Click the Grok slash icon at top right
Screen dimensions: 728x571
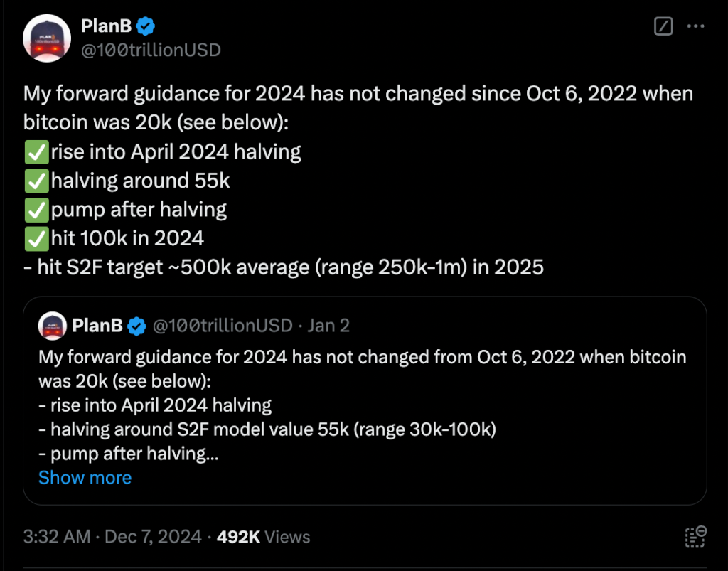pyautogui.click(x=663, y=27)
